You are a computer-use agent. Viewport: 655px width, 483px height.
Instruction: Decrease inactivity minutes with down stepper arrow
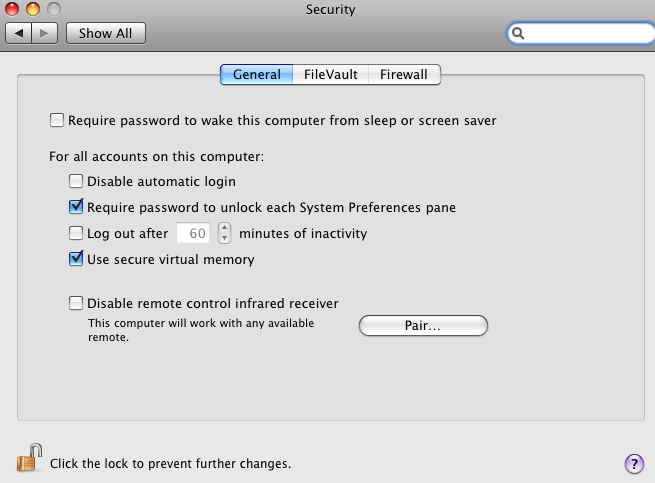[x=224, y=239]
